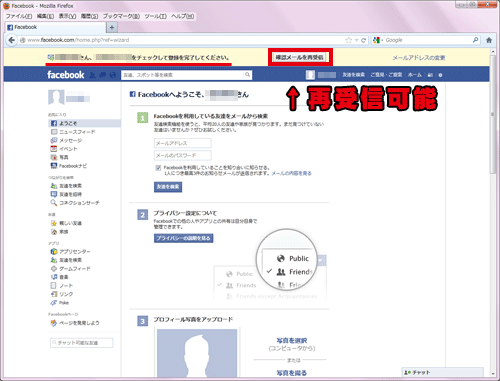Open the 履歴 menu
Image resolution: width=500 pixels, height=381 pixels.
[x=89, y=16]
